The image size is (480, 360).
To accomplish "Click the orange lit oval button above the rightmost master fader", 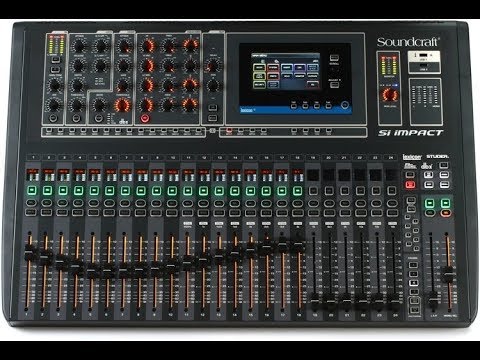I will coord(446,212).
